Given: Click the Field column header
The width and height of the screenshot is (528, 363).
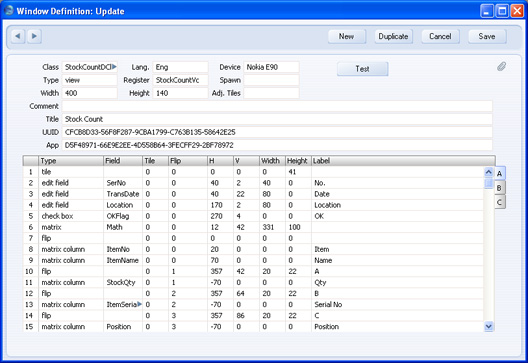Looking at the screenshot, I should point(123,161).
